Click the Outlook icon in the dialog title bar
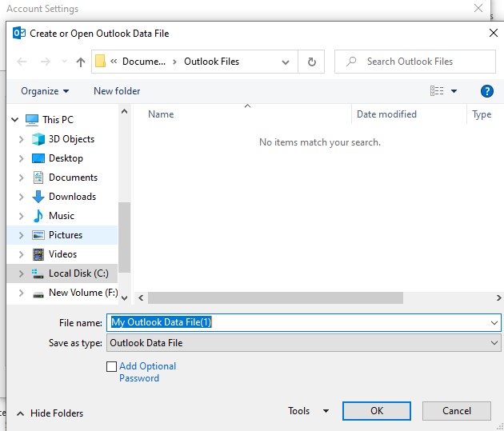This screenshot has width=504, height=431. [x=19, y=33]
